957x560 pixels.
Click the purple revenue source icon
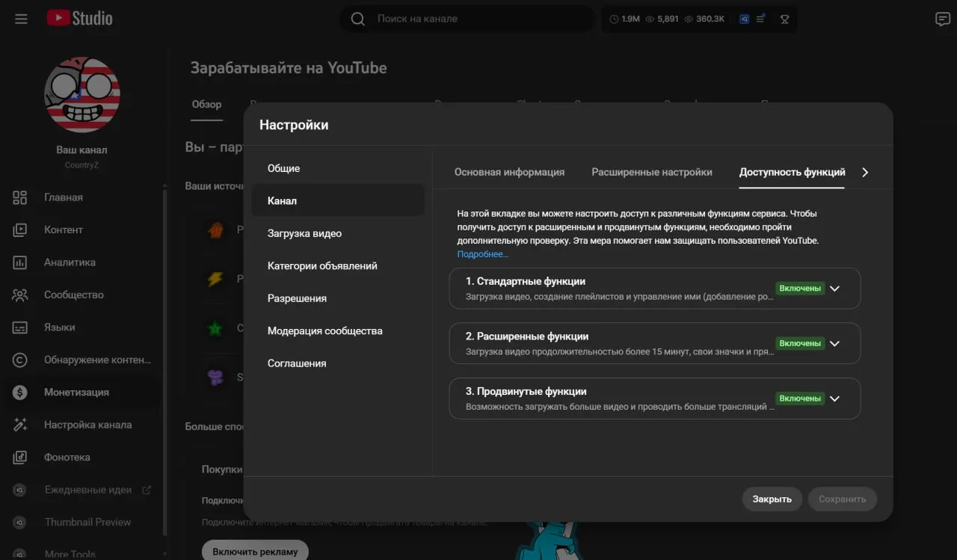tap(215, 377)
